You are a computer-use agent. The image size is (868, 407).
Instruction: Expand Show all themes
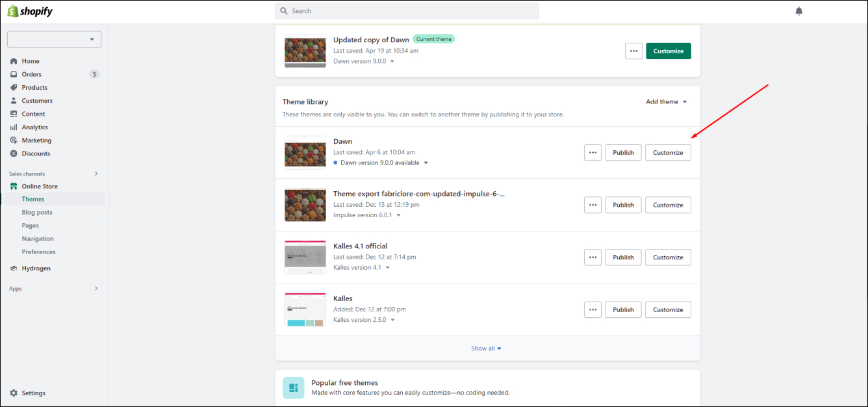[487, 348]
